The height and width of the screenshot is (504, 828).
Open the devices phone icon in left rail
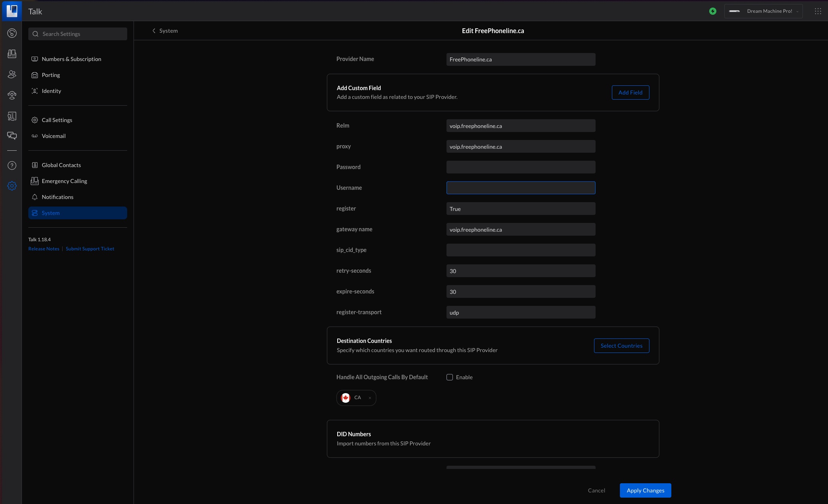coord(12,53)
